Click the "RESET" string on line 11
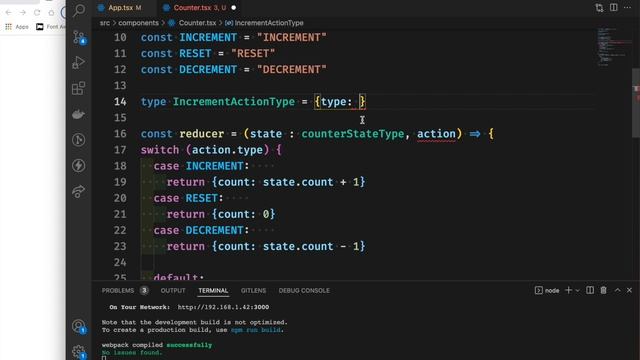This screenshot has height=360, width=640. [253, 53]
